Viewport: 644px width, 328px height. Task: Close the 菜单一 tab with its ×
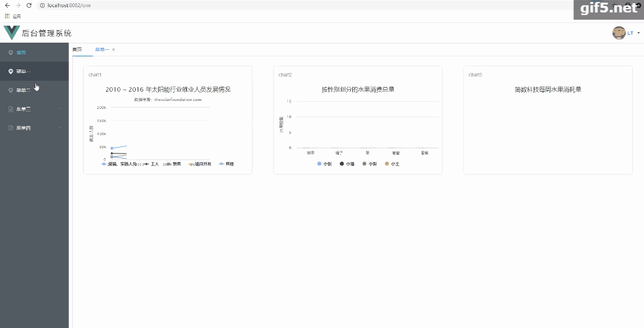tap(113, 49)
